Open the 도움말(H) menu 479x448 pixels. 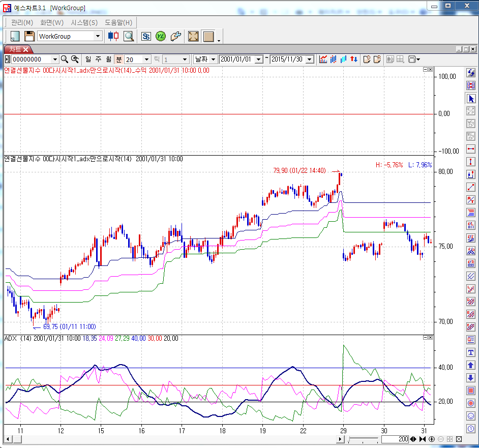pyautogui.click(x=118, y=22)
